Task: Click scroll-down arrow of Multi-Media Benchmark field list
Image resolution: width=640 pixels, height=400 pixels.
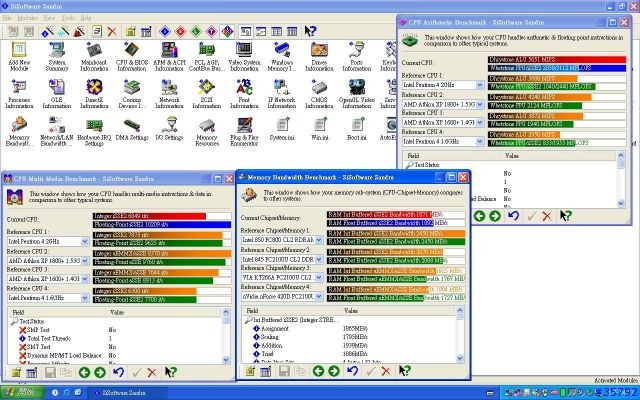Action: click(226, 360)
